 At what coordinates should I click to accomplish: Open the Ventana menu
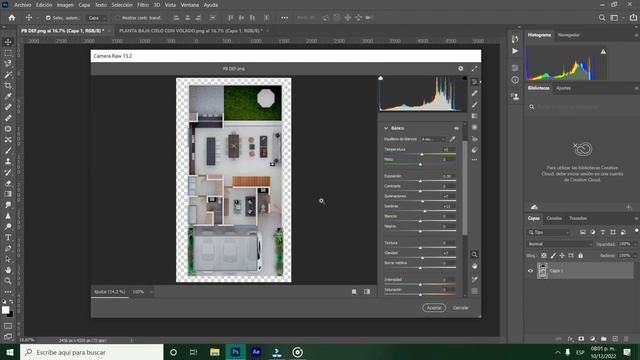click(x=190, y=5)
